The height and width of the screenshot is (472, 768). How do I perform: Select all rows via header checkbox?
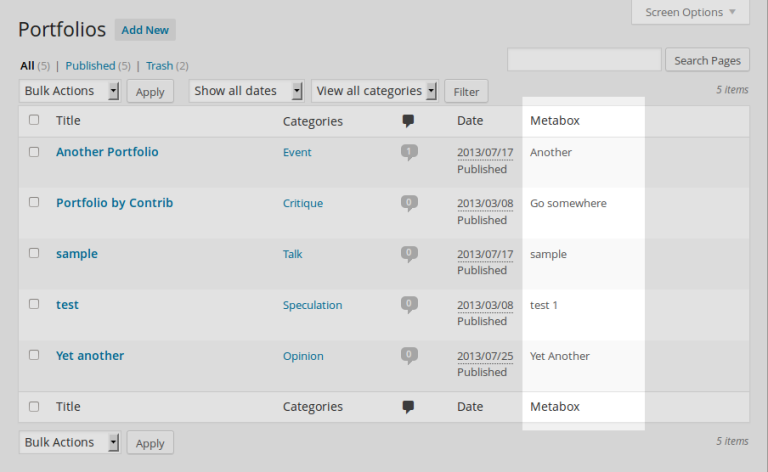point(34,120)
